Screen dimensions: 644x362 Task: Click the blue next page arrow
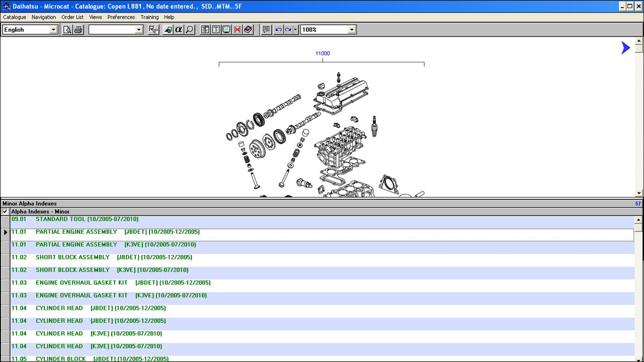(625, 48)
